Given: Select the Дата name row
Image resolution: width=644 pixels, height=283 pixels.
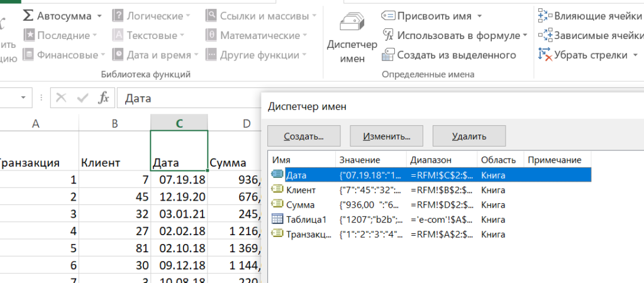Looking at the screenshot, I should [430, 175].
